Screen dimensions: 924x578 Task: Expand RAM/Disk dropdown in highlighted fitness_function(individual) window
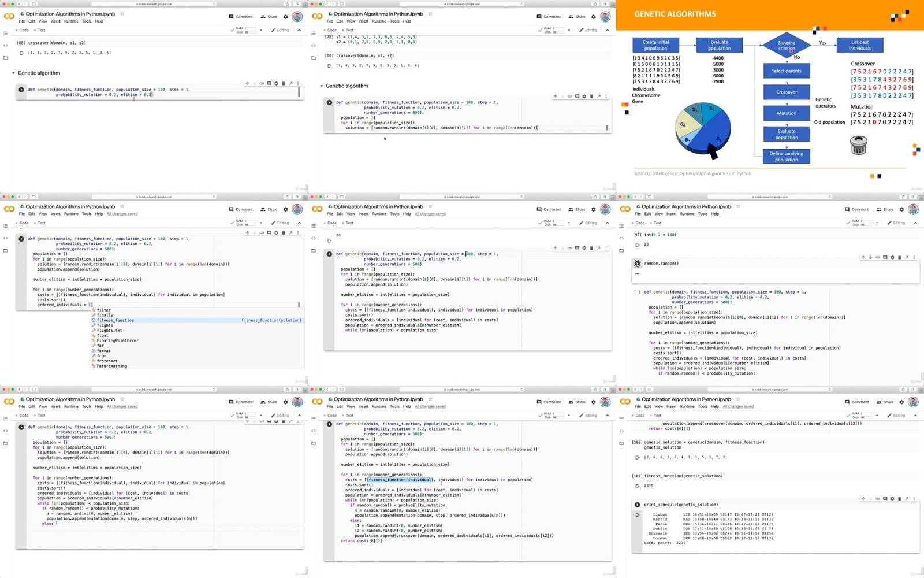(569, 415)
